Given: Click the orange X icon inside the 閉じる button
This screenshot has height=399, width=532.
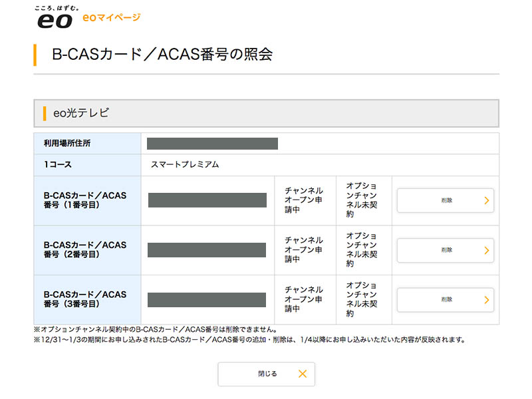Looking at the screenshot, I should [301, 374].
